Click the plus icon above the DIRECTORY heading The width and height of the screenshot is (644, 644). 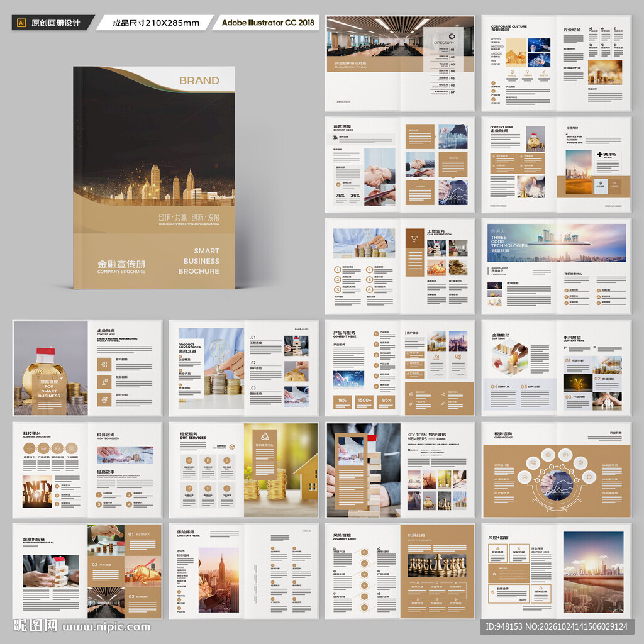tap(452, 36)
